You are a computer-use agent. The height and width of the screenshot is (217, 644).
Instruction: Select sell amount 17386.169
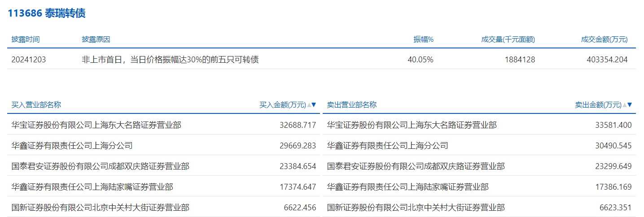(613, 187)
